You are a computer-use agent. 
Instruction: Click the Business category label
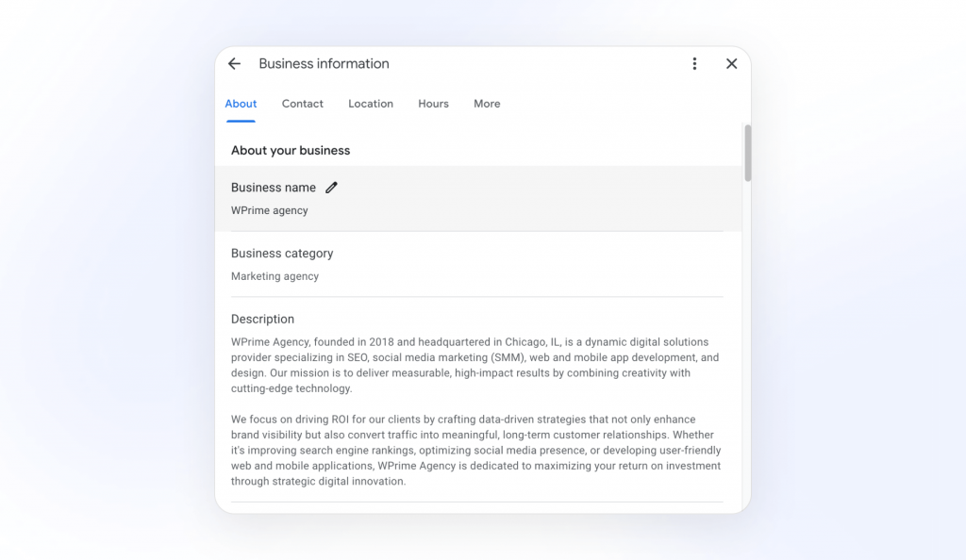pyautogui.click(x=282, y=254)
